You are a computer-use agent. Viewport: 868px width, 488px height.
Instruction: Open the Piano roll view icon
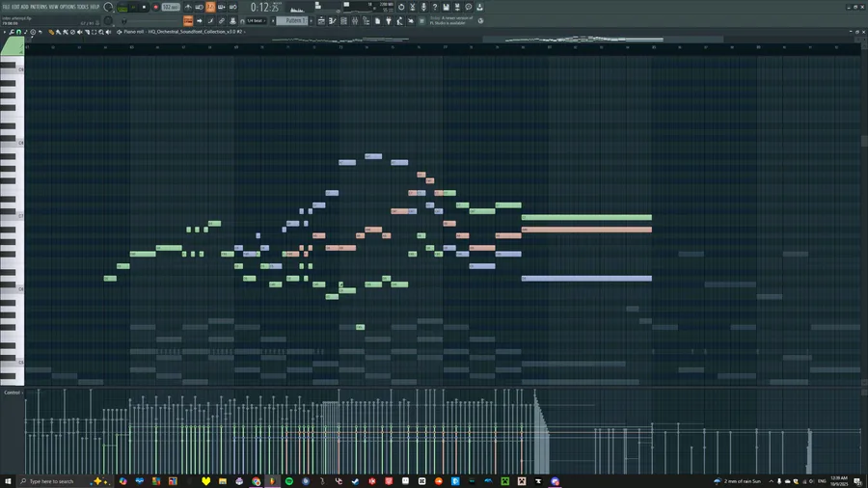pyautogui.click(x=332, y=20)
